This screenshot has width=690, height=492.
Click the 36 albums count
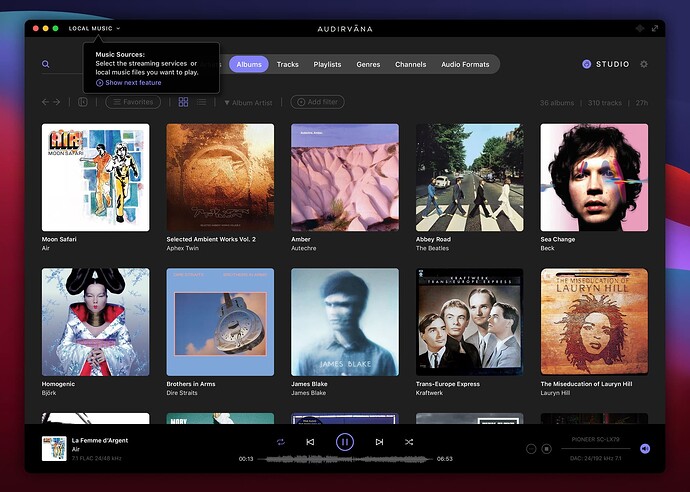[557, 103]
